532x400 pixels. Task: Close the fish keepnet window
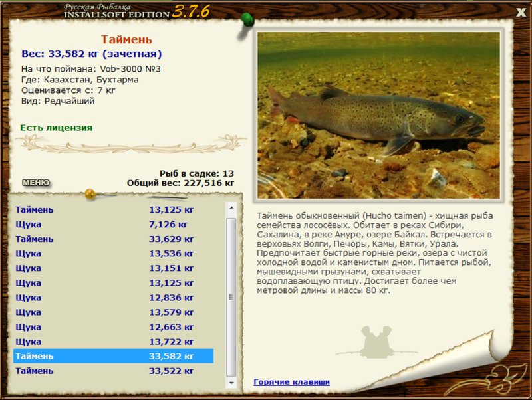coord(521,12)
